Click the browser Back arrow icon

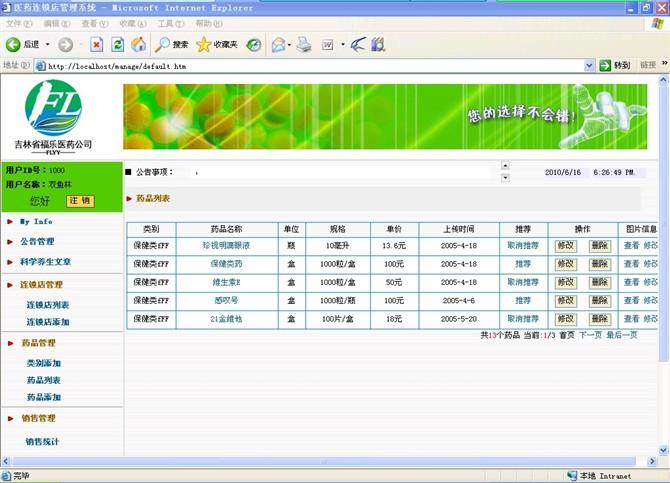(x=14, y=44)
